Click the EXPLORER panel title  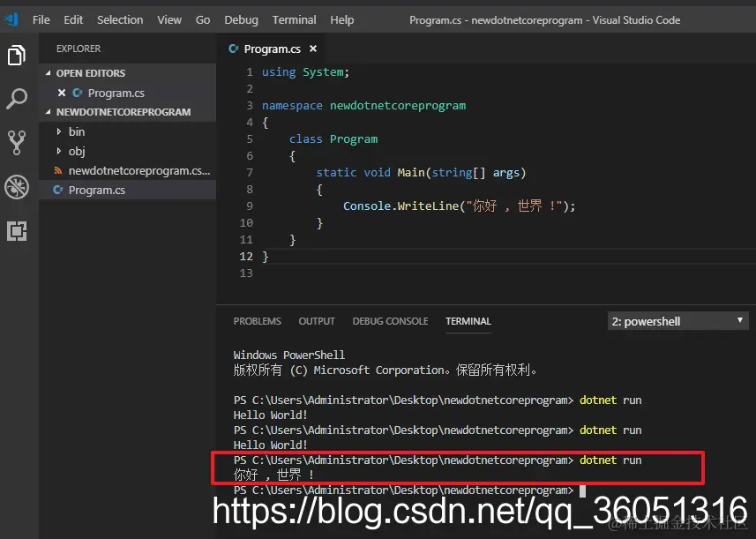(79, 49)
